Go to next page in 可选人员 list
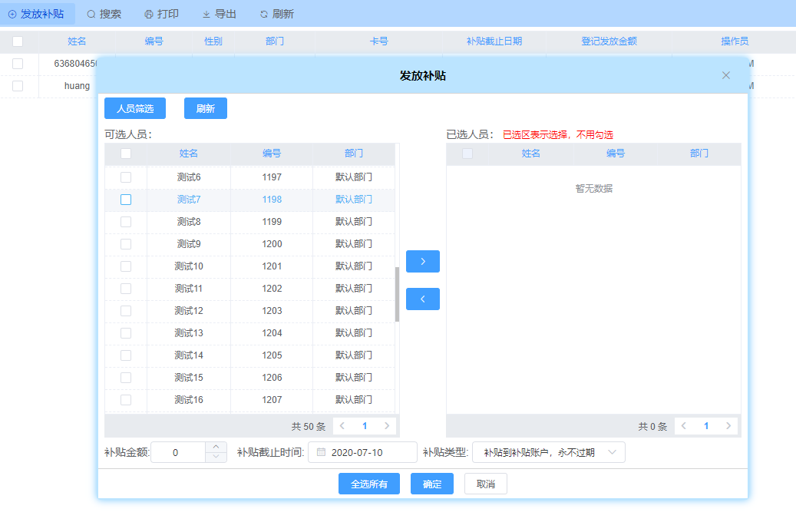The width and height of the screenshot is (796, 532). 387,425
